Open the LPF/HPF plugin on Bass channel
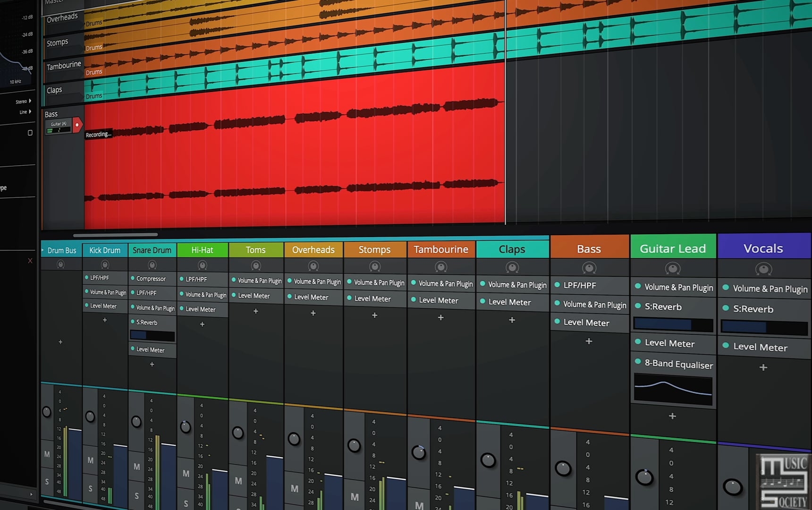This screenshot has height=510, width=812. [x=580, y=285]
